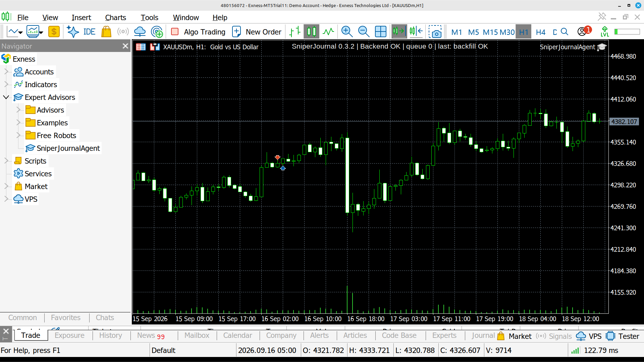Viewport: 644px width, 362px height.
Task: Zoom out of the chart
Action: (364, 32)
